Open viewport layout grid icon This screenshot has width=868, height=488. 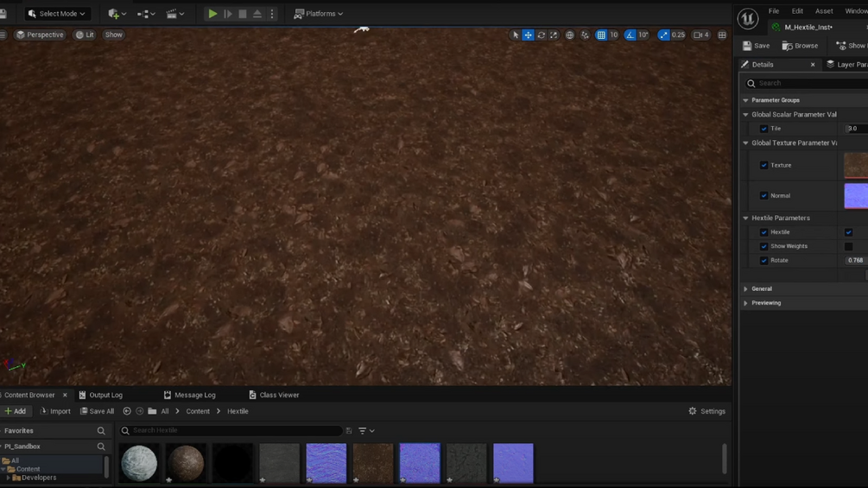click(722, 35)
